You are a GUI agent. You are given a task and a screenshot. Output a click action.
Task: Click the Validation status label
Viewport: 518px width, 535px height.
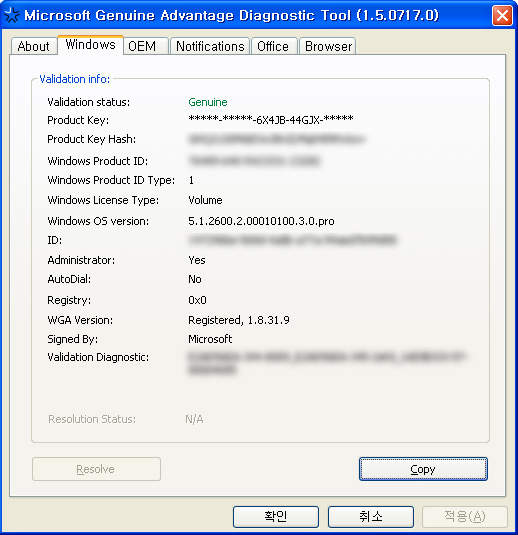pyautogui.click(x=89, y=102)
